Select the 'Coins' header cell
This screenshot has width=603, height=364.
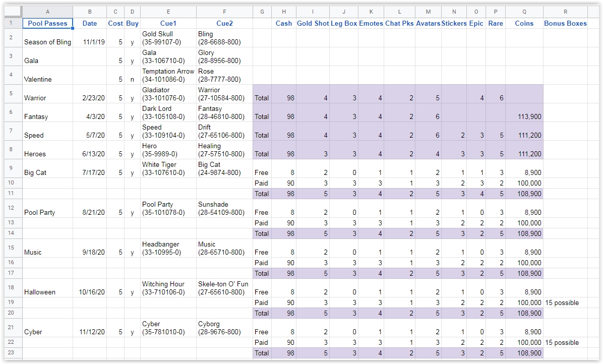(524, 23)
